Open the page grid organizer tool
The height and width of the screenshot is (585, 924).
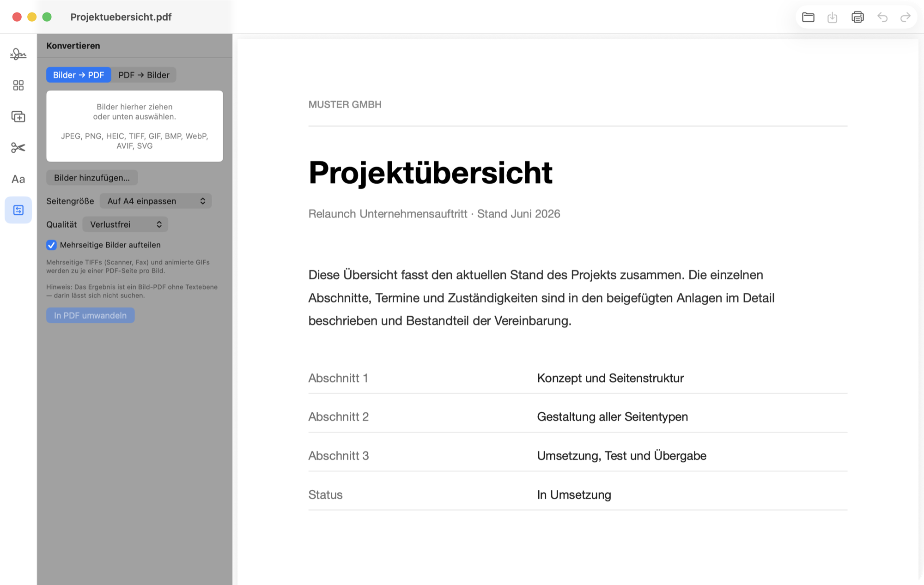18,85
